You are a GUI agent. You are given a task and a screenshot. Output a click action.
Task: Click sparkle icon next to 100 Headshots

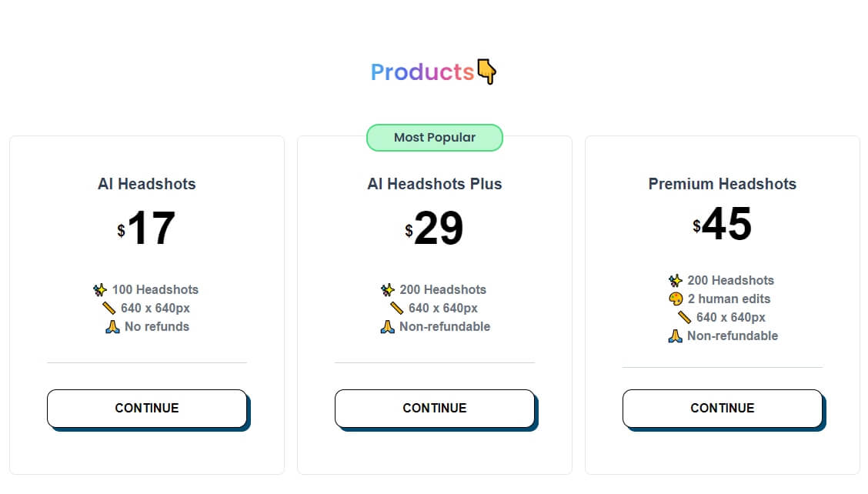coord(99,289)
